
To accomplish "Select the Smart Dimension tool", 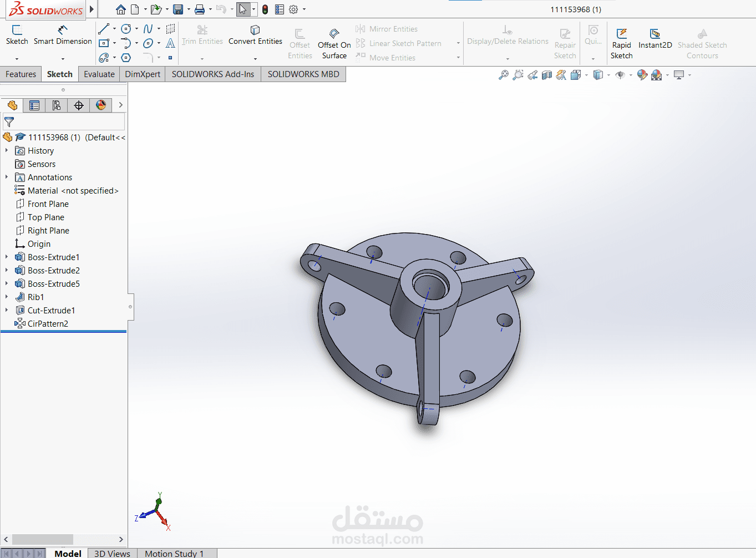I will tap(63, 34).
